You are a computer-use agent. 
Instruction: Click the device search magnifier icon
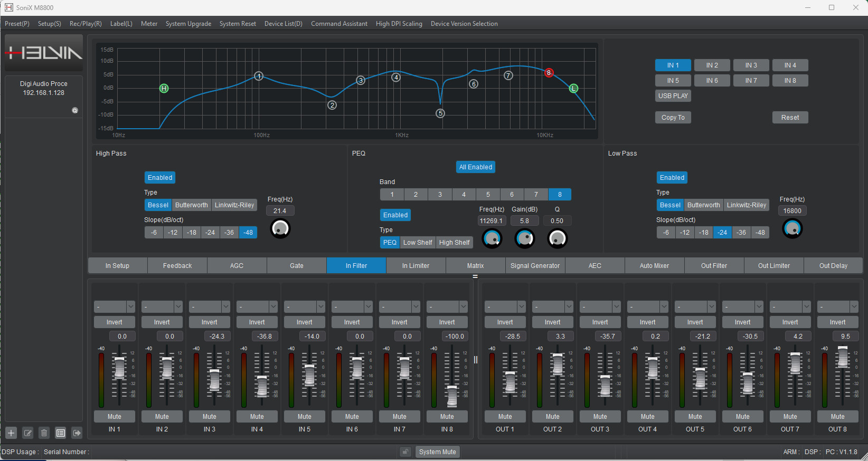click(75, 110)
